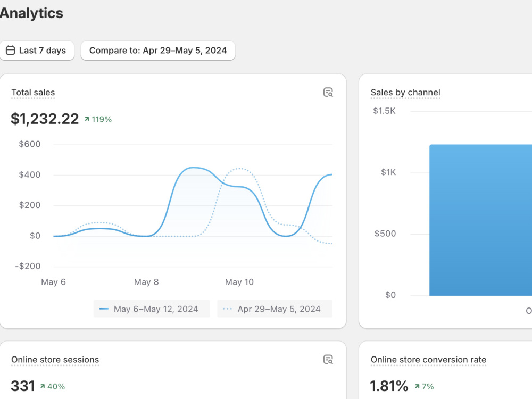The height and width of the screenshot is (399, 532).
Task: Toggle the May 6–May 12, 2024 legend series
Action: 152,309
